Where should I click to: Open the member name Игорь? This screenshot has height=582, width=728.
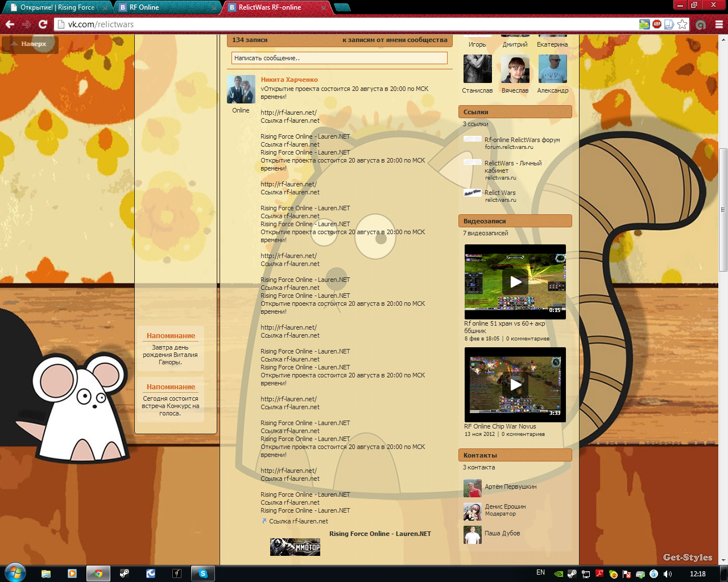(477, 44)
